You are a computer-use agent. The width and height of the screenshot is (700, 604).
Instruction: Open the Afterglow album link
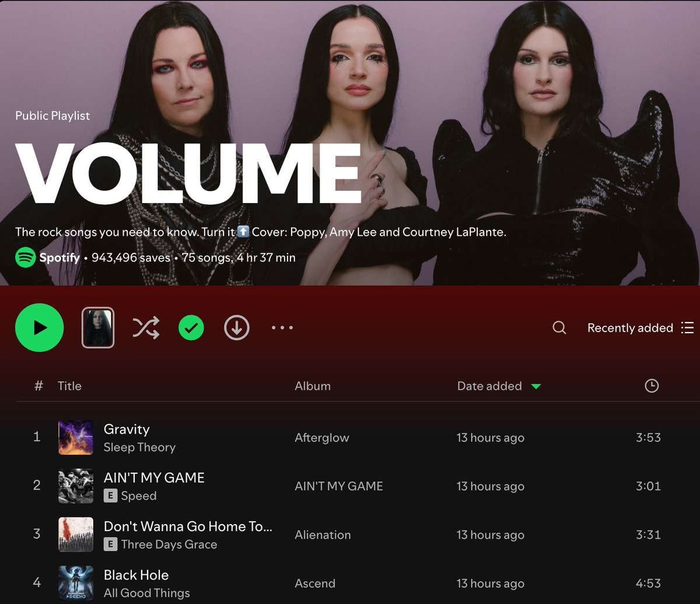point(322,438)
